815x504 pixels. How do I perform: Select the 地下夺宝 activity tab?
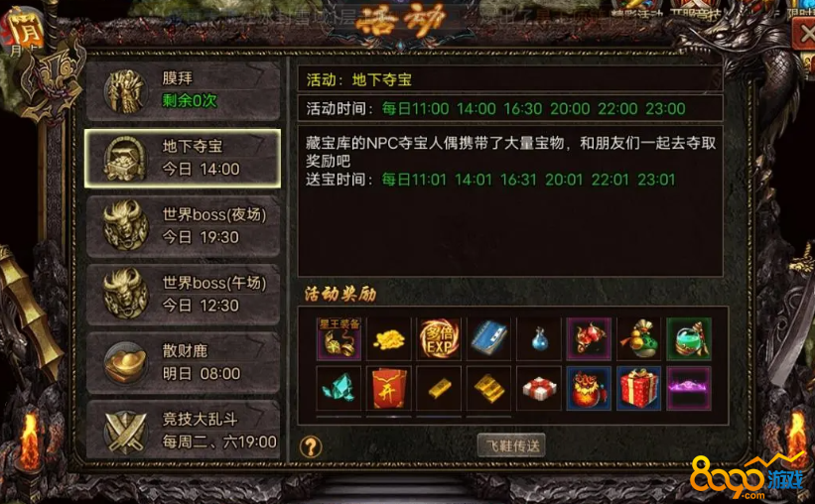tap(183, 159)
